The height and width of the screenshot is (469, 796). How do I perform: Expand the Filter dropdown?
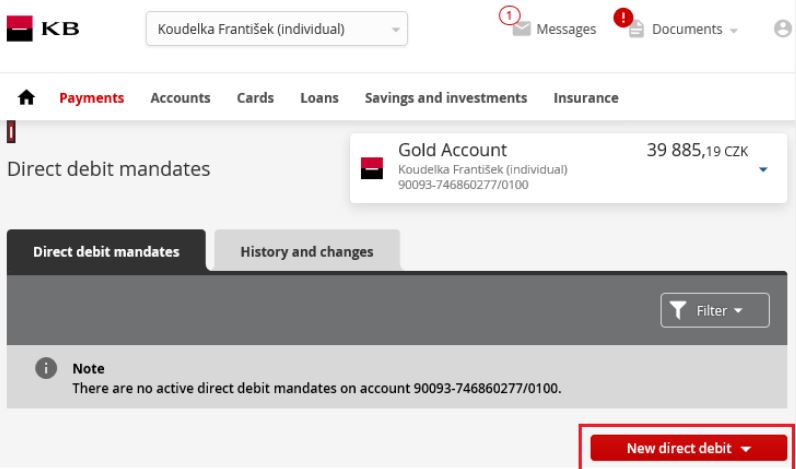pyautogui.click(x=715, y=310)
